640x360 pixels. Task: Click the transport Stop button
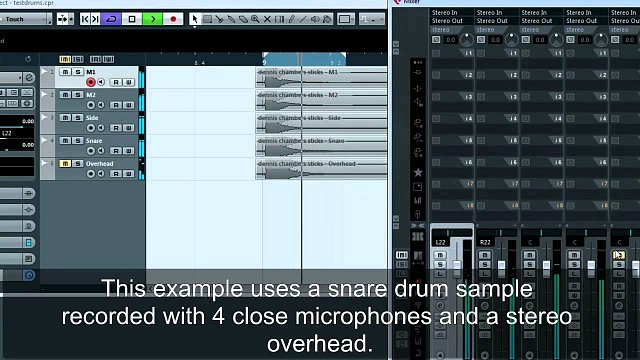(x=132, y=19)
